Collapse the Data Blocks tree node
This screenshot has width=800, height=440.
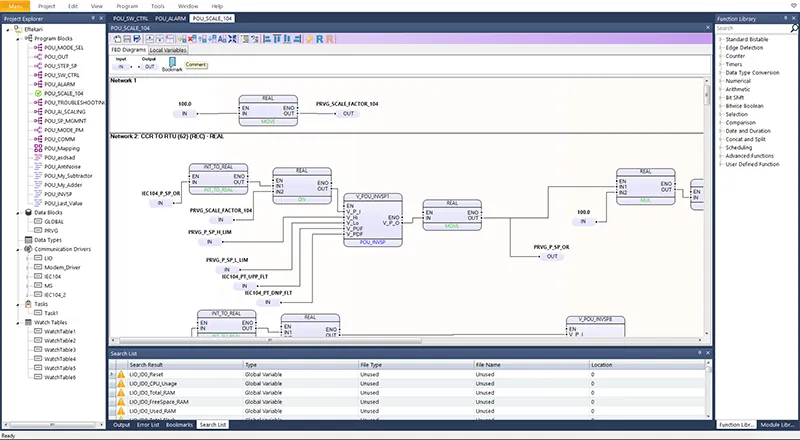pos(18,212)
